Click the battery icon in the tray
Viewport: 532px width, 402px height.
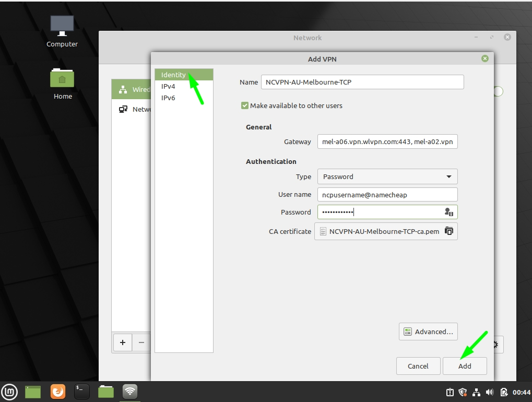(503, 392)
